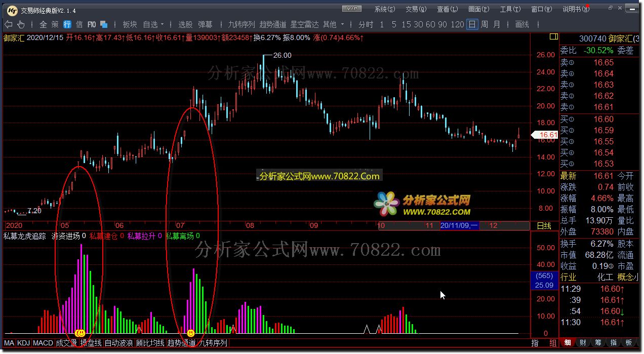
Task: Select the 60-minute period
Action: pyautogui.click(x=431, y=24)
